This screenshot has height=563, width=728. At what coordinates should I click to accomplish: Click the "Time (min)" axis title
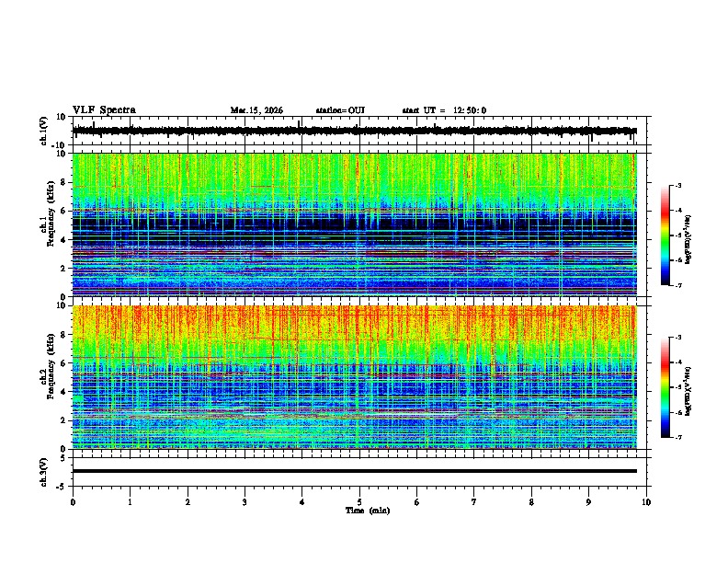point(368,511)
